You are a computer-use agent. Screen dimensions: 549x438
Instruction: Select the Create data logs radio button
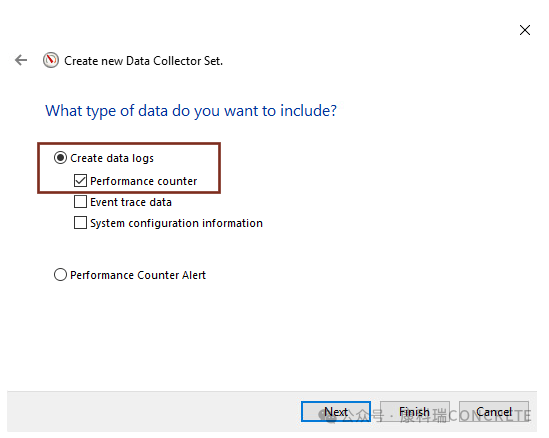60,158
